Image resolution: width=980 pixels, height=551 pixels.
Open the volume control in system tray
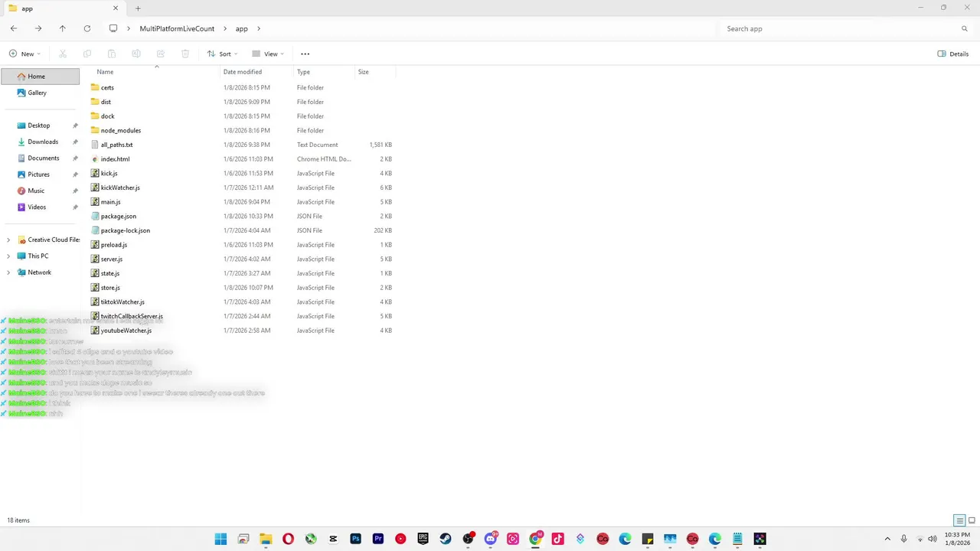tap(933, 539)
